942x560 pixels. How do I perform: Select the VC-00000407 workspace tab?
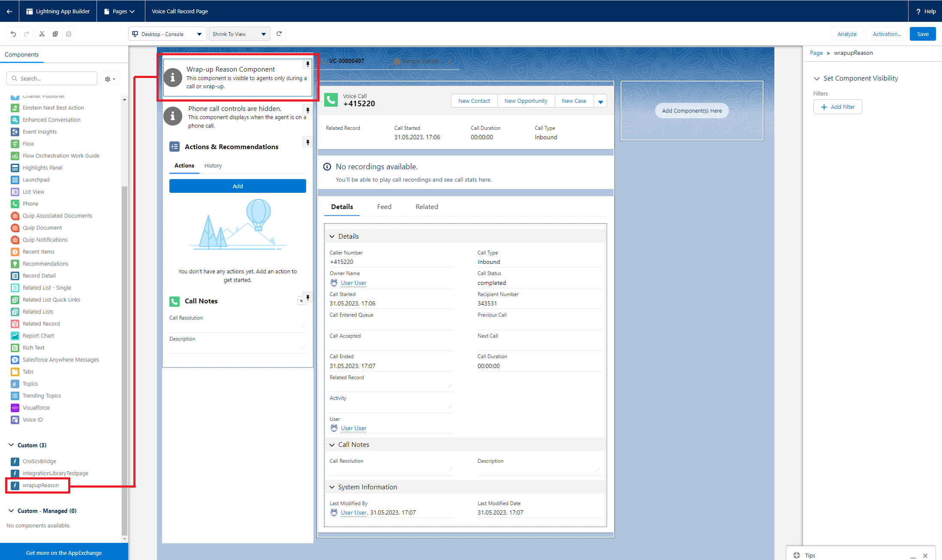346,61
